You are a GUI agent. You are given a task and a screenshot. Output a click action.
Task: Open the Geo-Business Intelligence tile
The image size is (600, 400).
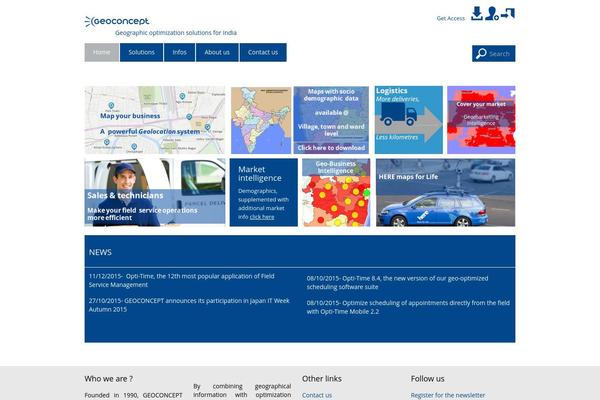pos(336,192)
